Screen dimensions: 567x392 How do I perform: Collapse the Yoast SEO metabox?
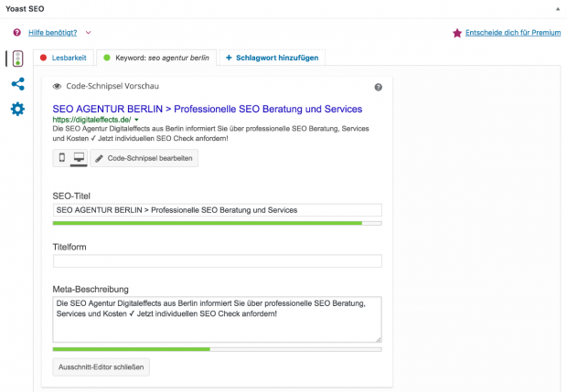click(x=558, y=7)
